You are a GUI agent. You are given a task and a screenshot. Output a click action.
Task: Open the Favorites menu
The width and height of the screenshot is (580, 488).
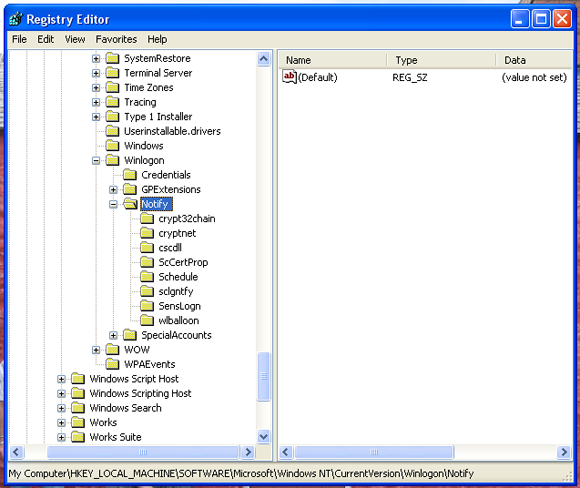[x=116, y=39]
